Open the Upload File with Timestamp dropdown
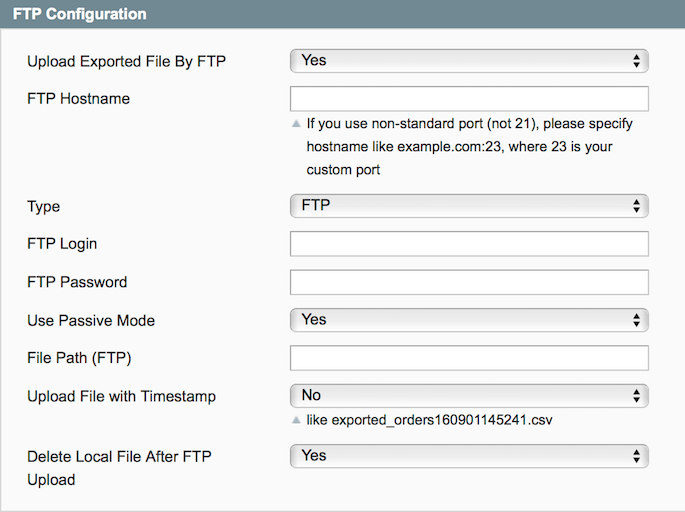Viewport: 685px width, 512px height. [x=469, y=396]
